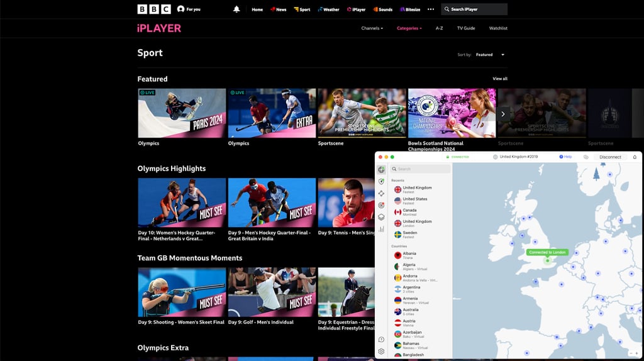
Task: Click the Canada flag icon in Recents
Action: tap(397, 212)
